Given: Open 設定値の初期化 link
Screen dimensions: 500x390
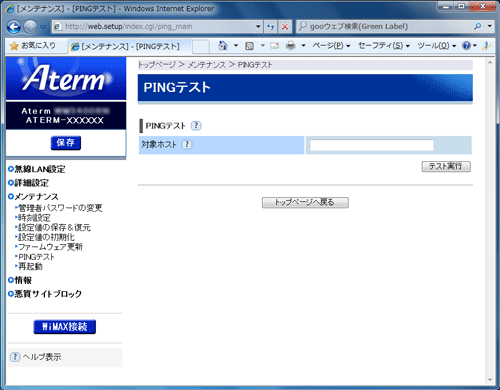Looking at the screenshot, I should click(x=45, y=237).
